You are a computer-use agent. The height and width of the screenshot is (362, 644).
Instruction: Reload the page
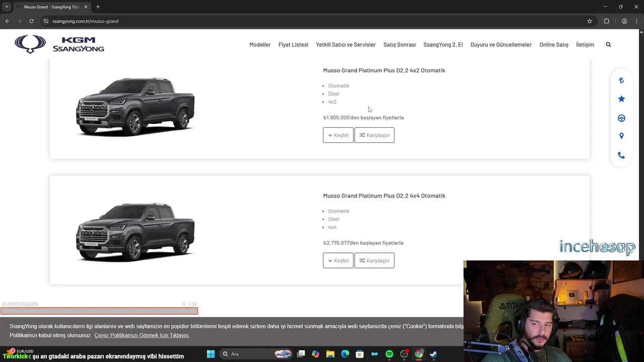tap(31, 21)
